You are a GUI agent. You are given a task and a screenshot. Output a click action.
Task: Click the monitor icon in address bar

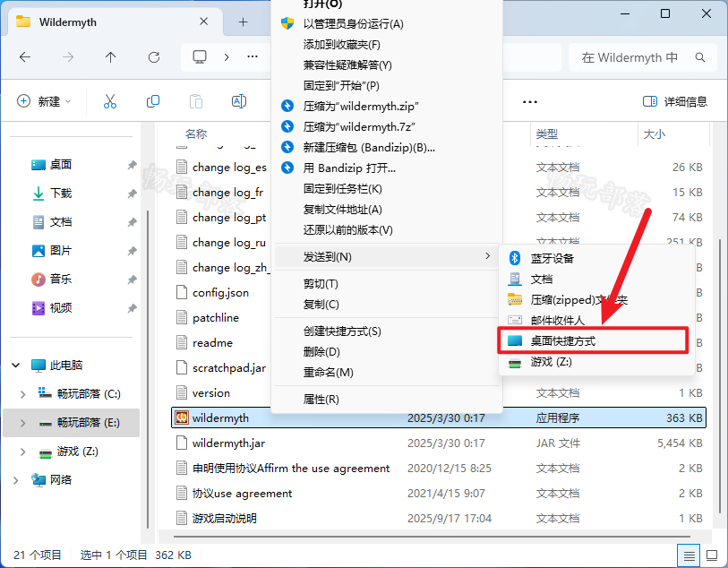click(x=200, y=57)
